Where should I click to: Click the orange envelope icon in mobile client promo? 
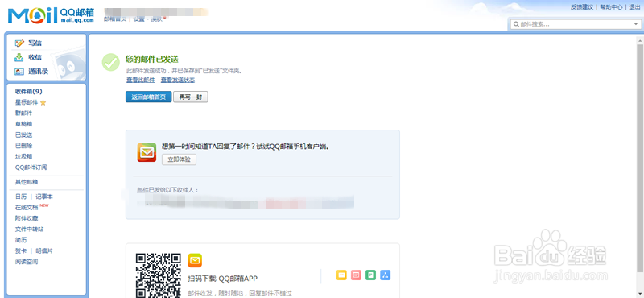click(x=147, y=152)
